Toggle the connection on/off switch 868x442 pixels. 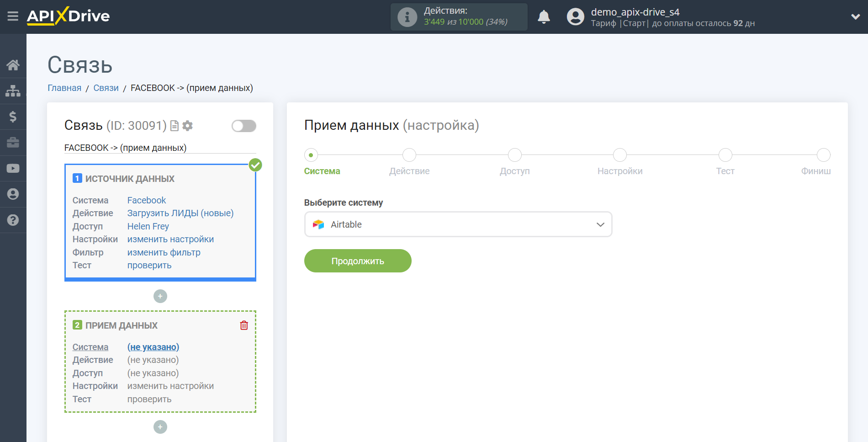click(244, 126)
